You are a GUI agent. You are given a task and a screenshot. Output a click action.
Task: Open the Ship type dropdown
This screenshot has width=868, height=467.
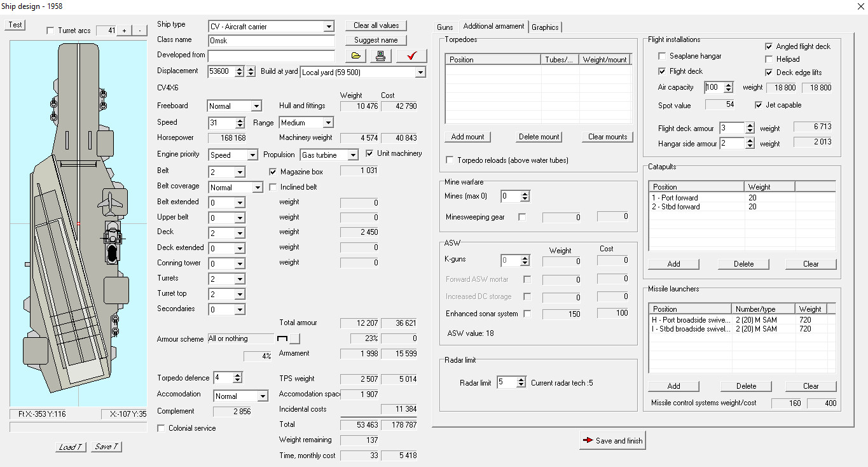pyautogui.click(x=328, y=27)
